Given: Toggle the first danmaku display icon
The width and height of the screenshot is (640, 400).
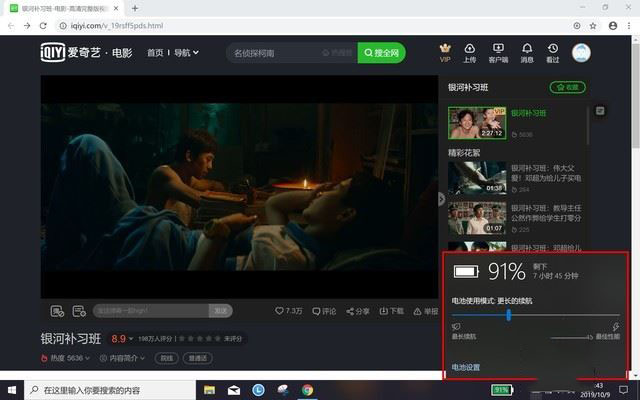Looking at the screenshot, I should (57, 311).
